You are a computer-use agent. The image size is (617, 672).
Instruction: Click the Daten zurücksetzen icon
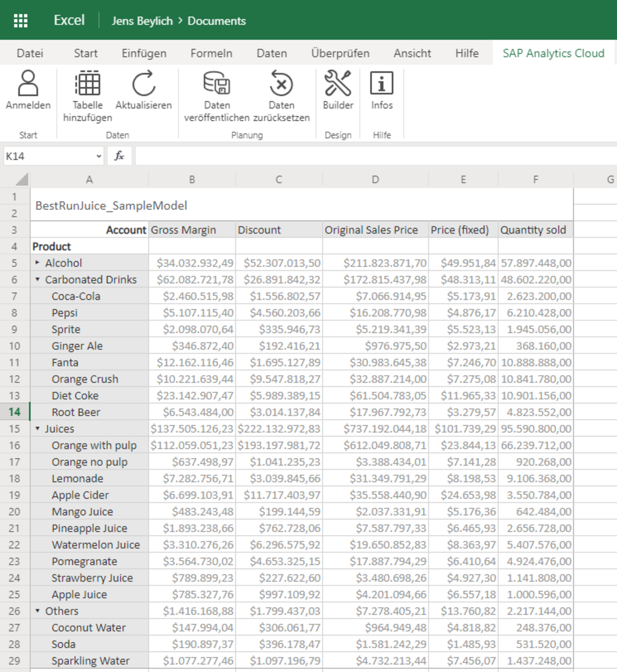[281, 84]
